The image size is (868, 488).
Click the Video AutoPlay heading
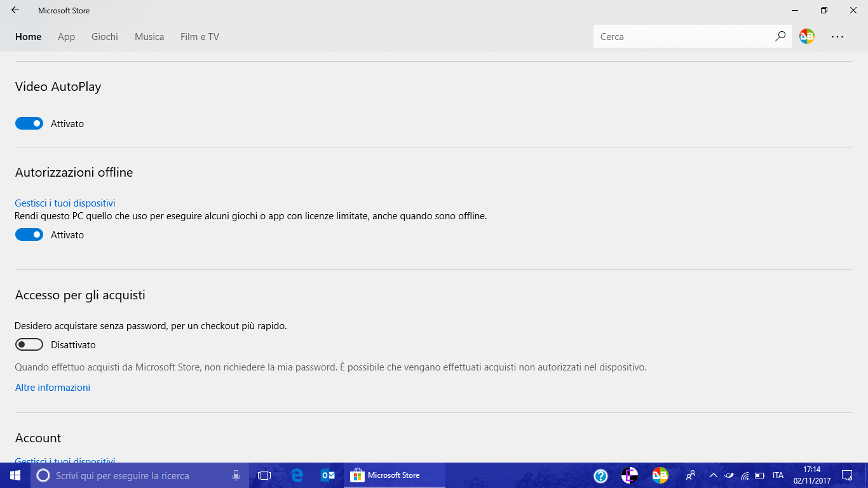point(58,87)
